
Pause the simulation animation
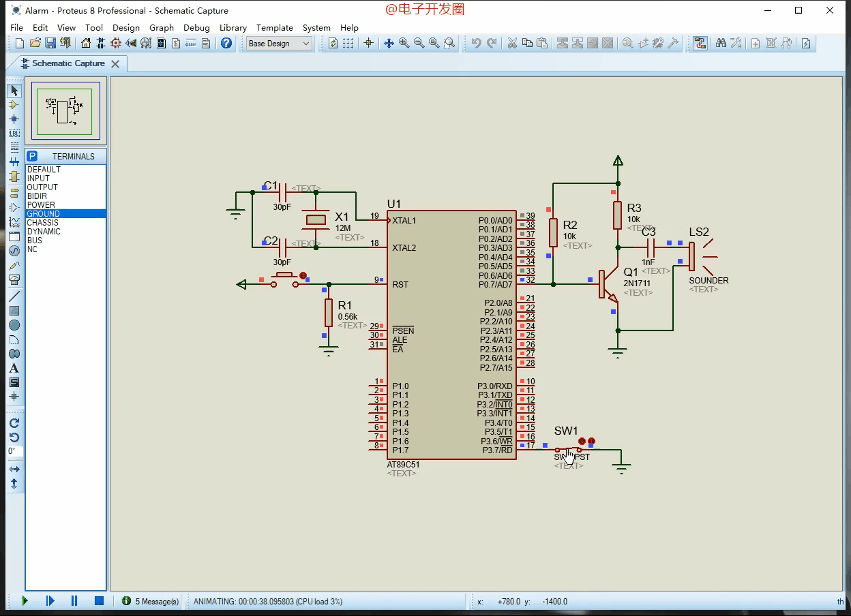click(74, 601)
